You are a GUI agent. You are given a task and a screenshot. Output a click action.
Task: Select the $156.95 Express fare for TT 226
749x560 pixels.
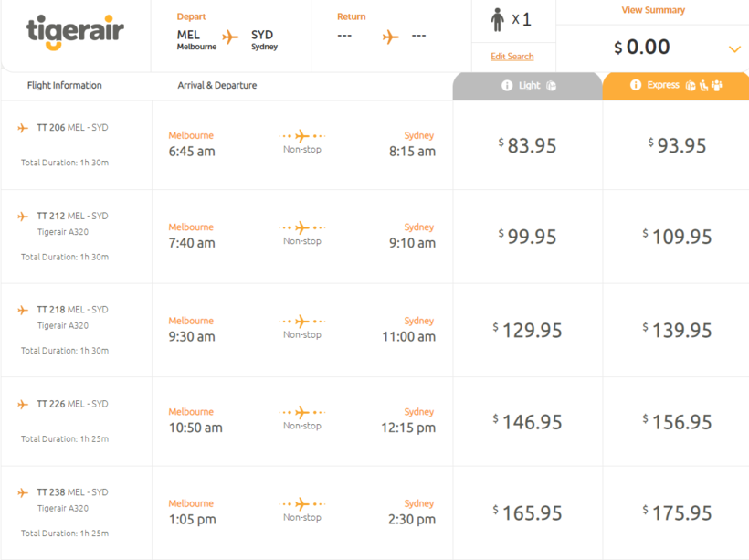(x=677, y=422)
